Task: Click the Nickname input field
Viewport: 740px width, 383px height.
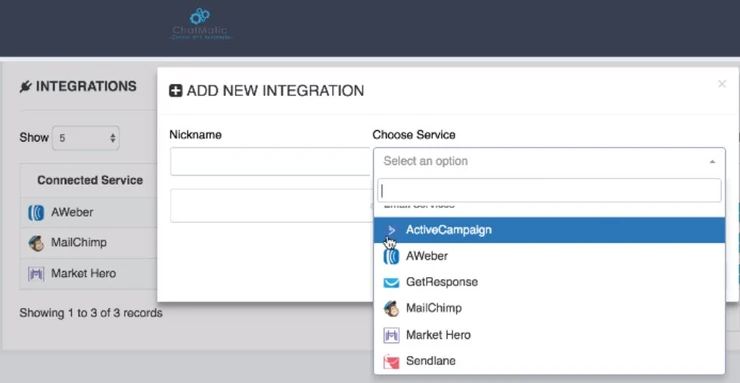Action: tap(270, 161)
